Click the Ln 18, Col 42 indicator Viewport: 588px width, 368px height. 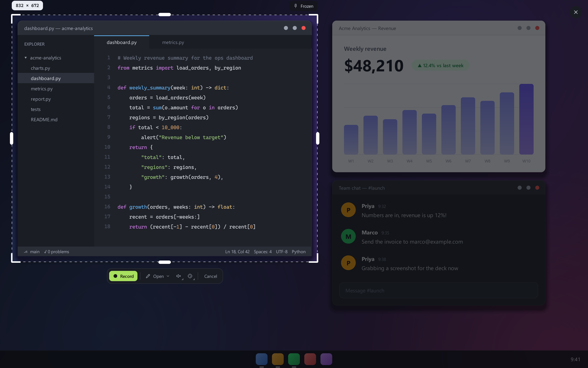[x=237, y=252]
